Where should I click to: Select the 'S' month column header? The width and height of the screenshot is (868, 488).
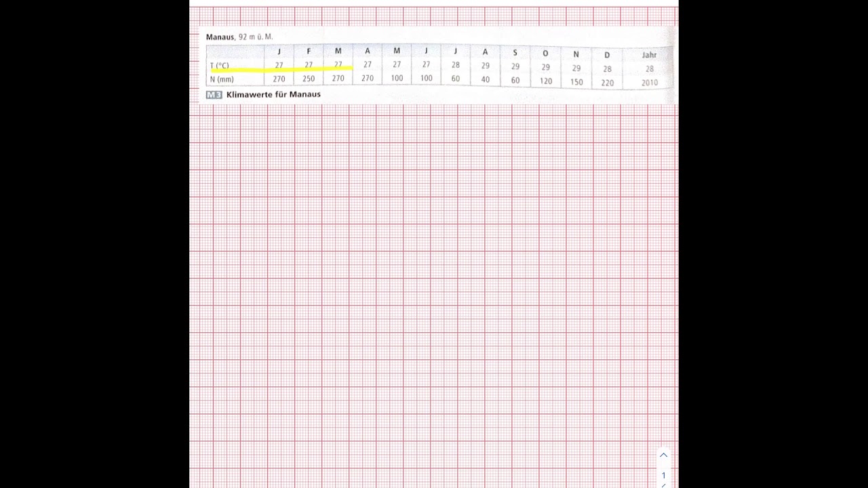[515, 53]
